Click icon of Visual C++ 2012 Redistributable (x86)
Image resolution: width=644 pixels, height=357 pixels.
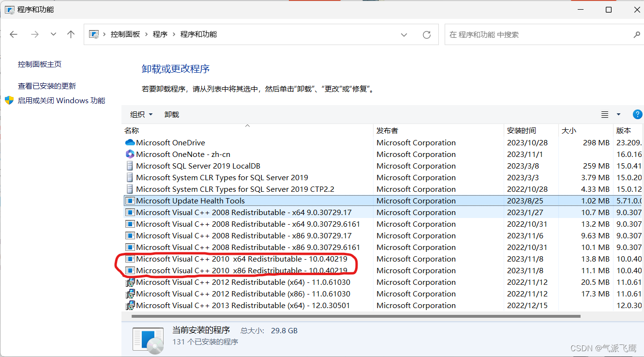pyautogui.click(x=130, y=294)
